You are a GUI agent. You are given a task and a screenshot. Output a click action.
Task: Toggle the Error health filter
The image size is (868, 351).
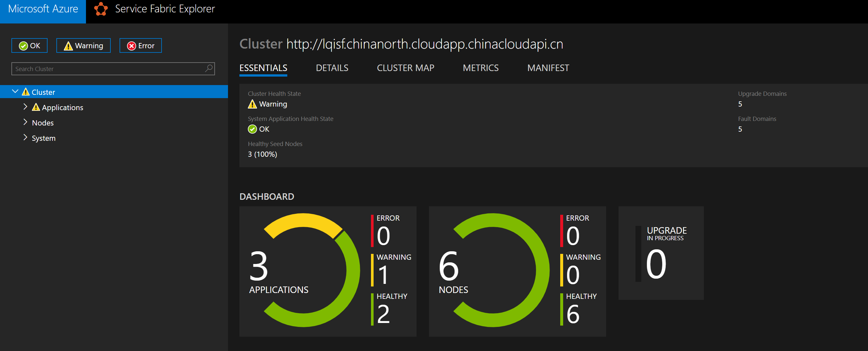tap(140, 45)
